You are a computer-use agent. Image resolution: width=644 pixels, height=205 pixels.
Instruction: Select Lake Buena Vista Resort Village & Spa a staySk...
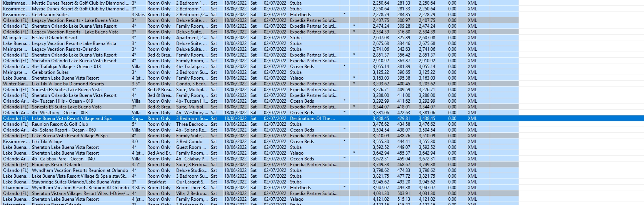click(80, 176)
